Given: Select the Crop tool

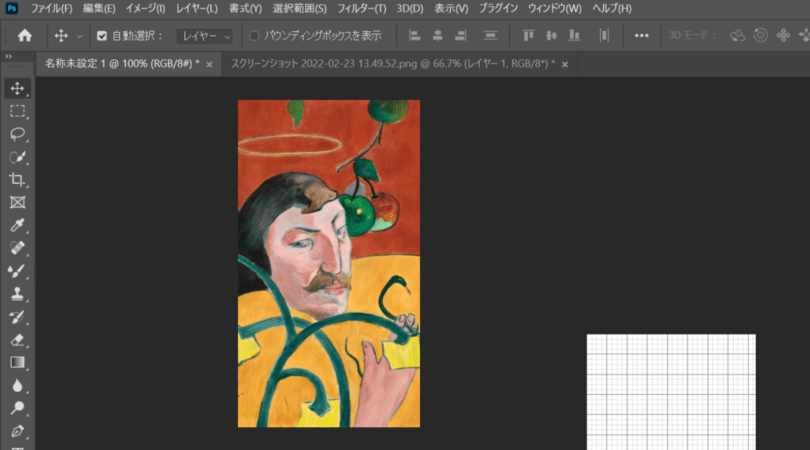Looking at the screenshot, I should pyautogui.click(x=17, y=180).
